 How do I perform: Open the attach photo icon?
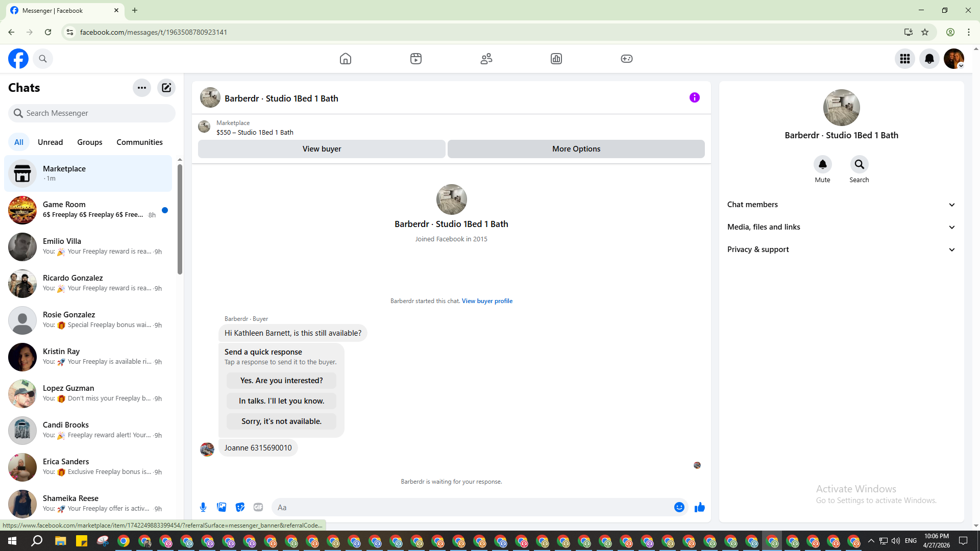pyautogui.click(x=222, y=507)
